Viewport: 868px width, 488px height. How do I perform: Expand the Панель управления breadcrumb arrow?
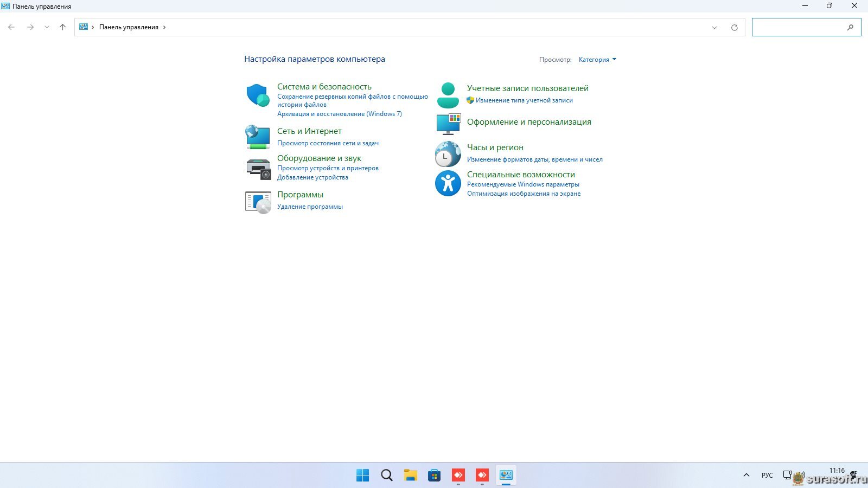point(164,27)
